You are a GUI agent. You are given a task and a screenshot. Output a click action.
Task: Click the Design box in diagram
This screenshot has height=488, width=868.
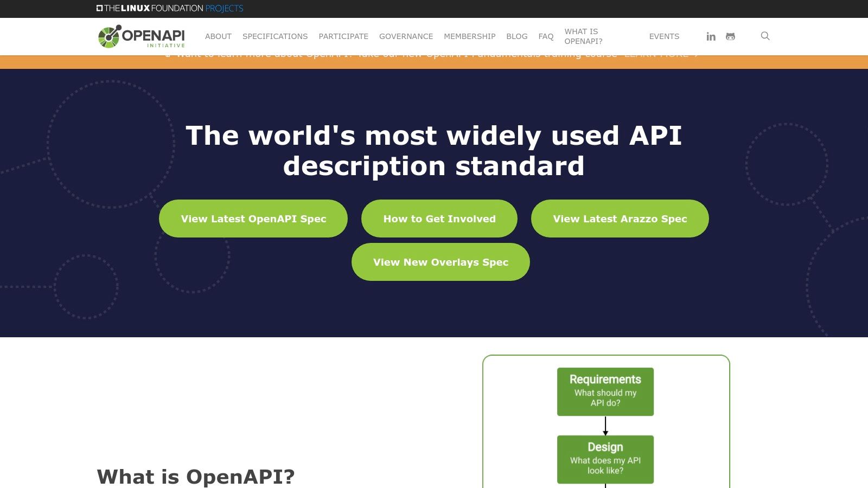point(605,459)
